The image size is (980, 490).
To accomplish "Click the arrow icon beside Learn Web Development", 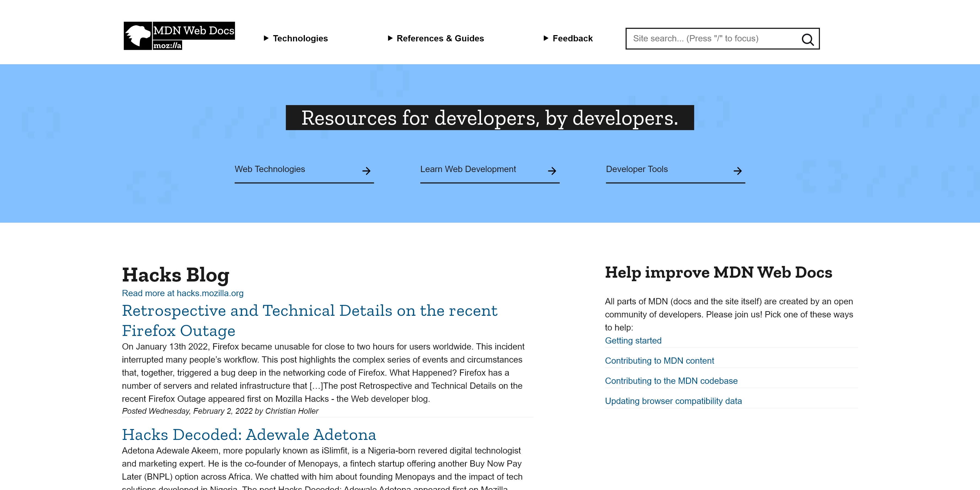I will click(x=552, y=171).
